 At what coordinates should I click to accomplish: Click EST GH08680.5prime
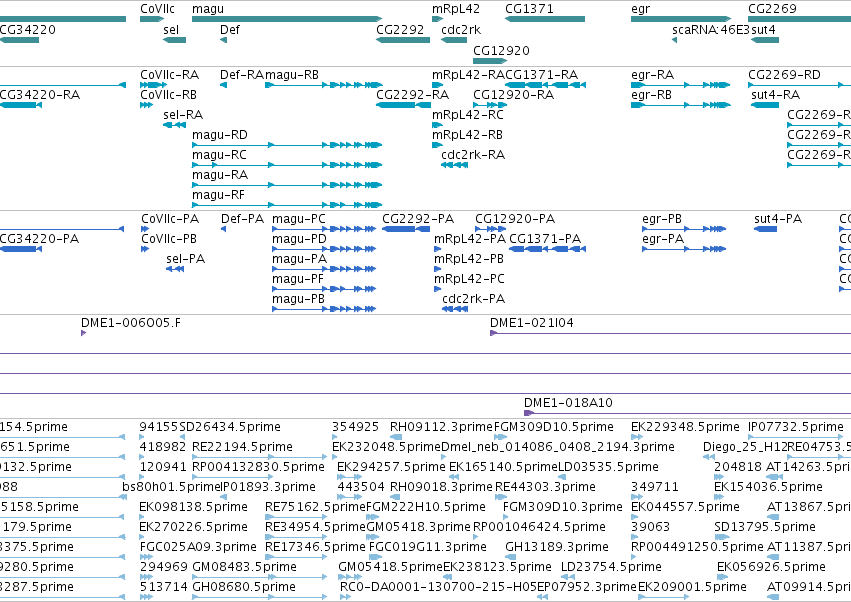(260, 597)
